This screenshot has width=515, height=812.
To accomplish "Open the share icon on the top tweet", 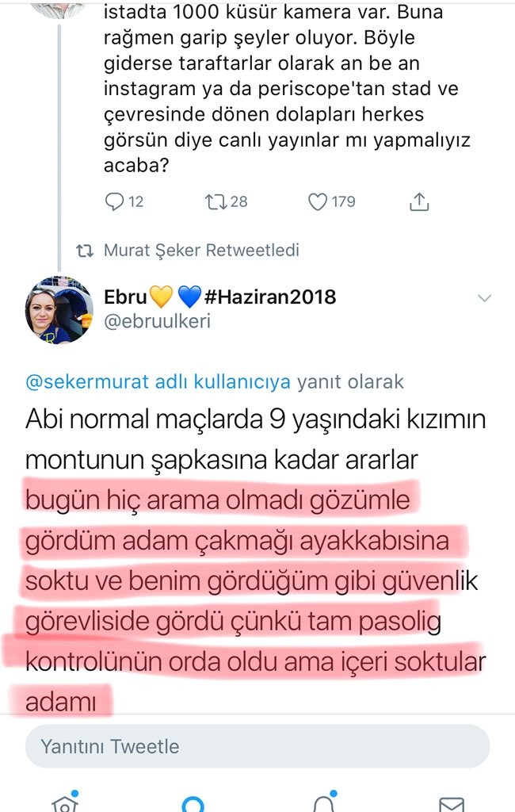I will point(418,201).
